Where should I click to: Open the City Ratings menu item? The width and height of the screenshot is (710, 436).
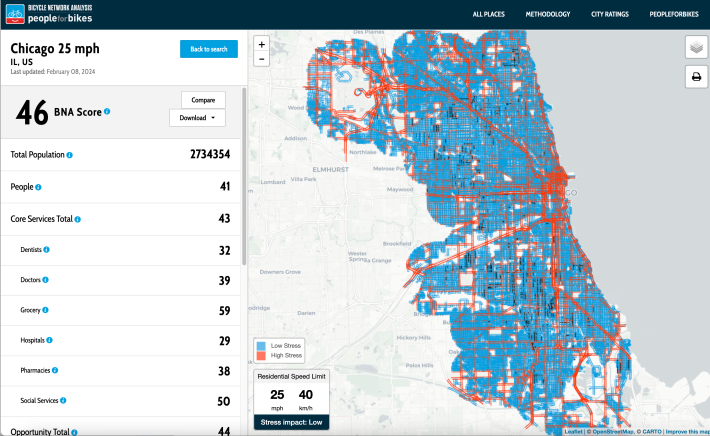click(609, 14)
